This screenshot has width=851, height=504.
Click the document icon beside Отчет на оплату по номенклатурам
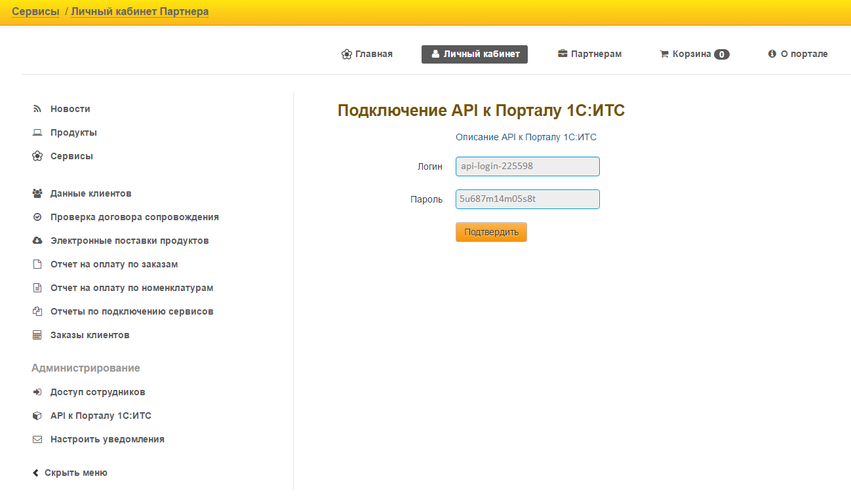37,288
